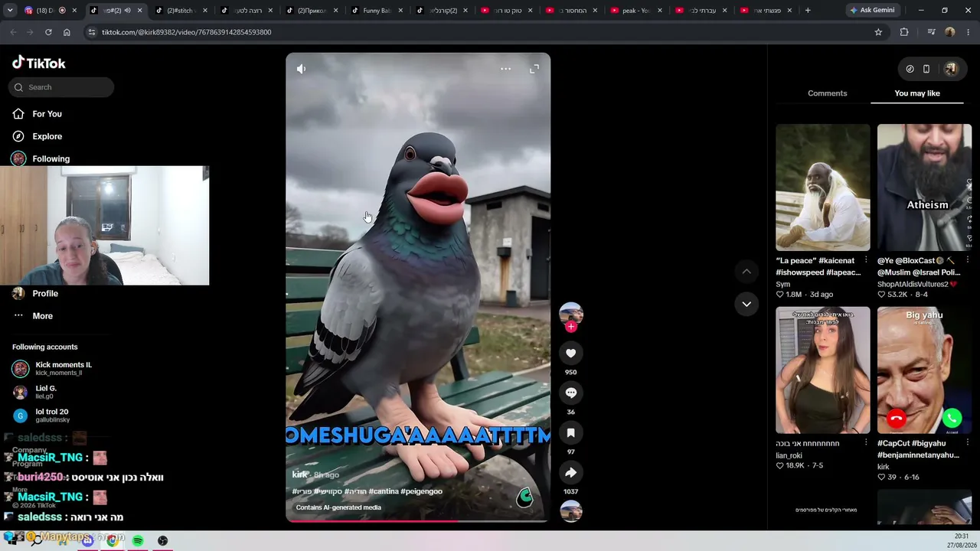Go to the previous video
Image resolution: width=980 pixels, height=551 pixels.
[x=746, y=272]
